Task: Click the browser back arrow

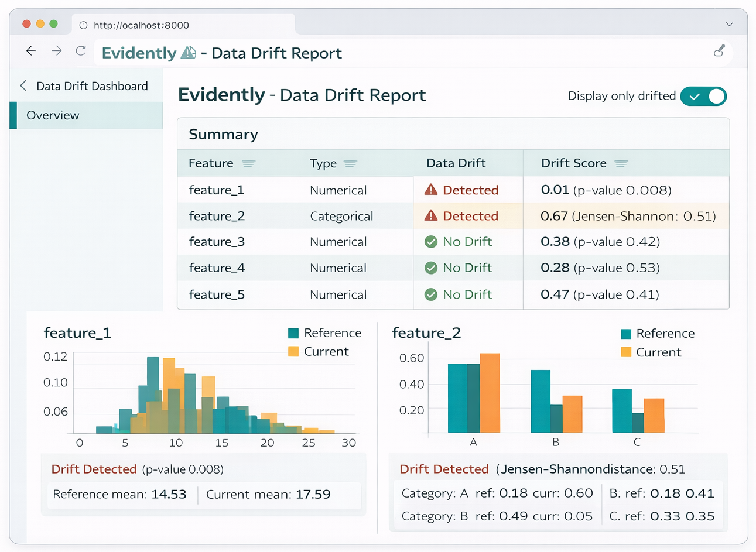Action: click(31, 52)
